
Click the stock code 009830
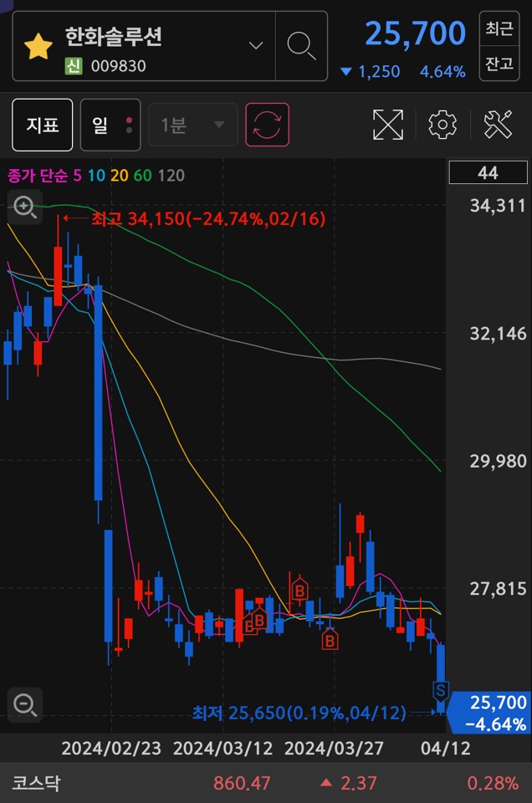tap(118, 66)
